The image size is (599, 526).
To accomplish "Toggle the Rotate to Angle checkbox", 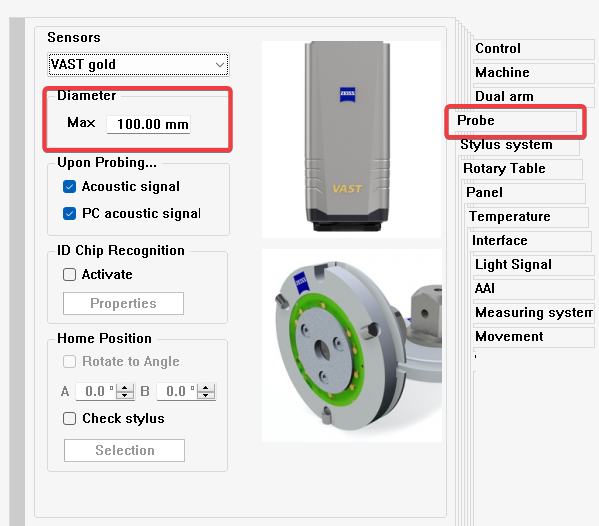I will click(x=69, y=361).
